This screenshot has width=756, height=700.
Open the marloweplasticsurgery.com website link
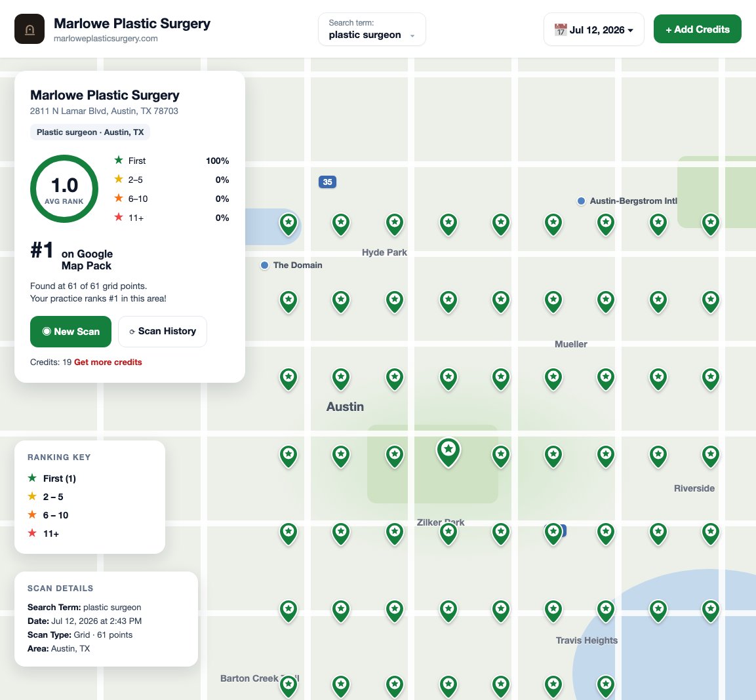pyautogui.click(x=106, y=39)
